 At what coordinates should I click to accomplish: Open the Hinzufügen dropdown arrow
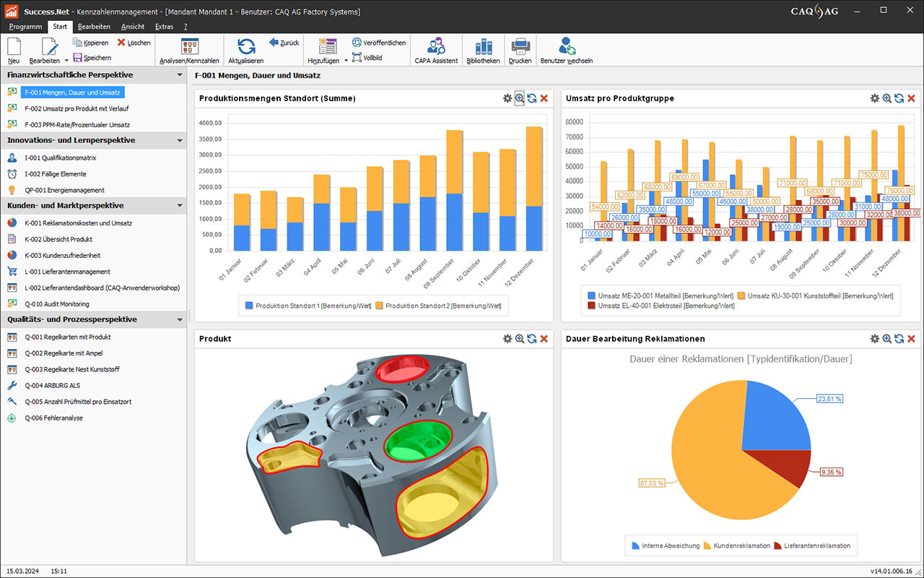[346, 61]
